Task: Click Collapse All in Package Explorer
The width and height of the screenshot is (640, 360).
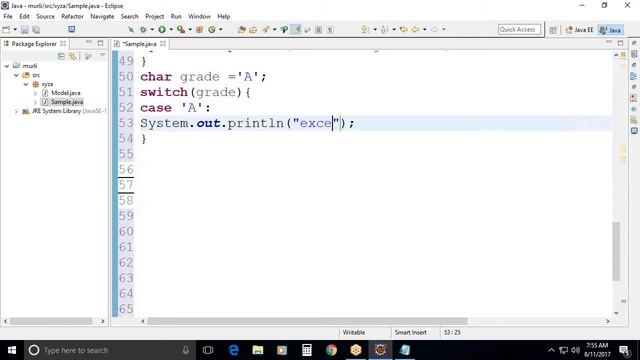Action: click(61, 56)
